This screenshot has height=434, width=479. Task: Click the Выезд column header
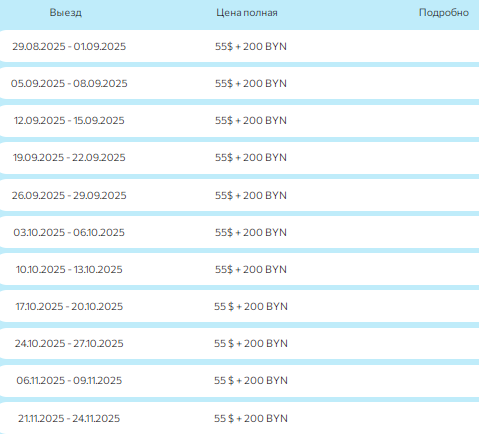click(x=65, y=13)
